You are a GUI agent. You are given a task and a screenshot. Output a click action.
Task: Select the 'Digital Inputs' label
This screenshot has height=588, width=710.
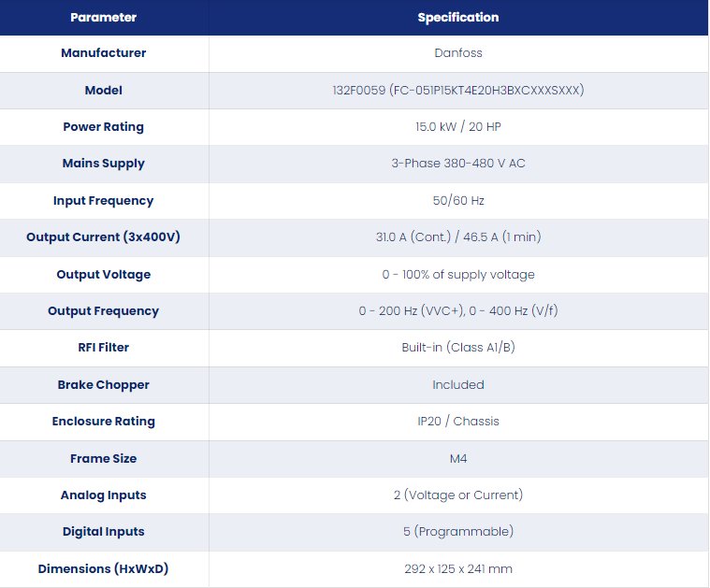coord(103,531)
